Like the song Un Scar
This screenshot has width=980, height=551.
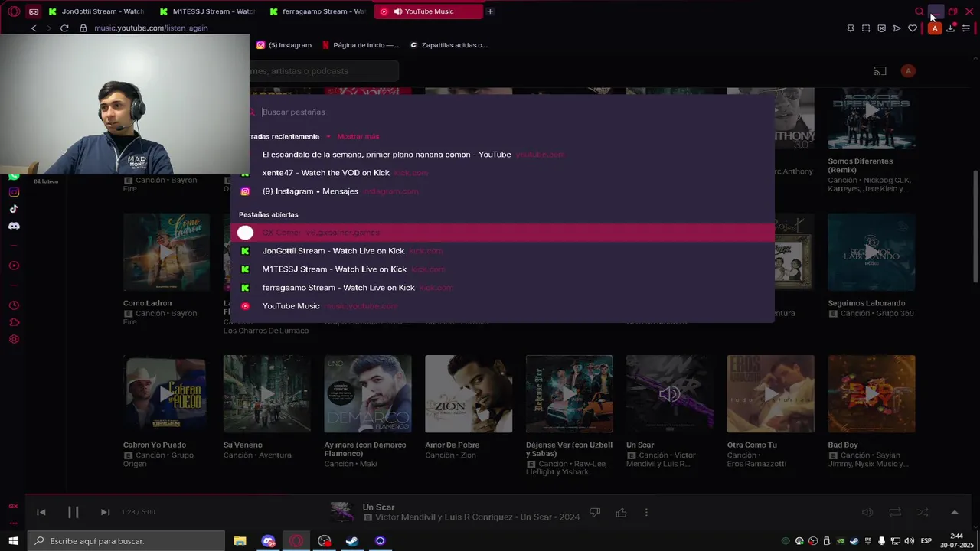click(x=621, y=513)
